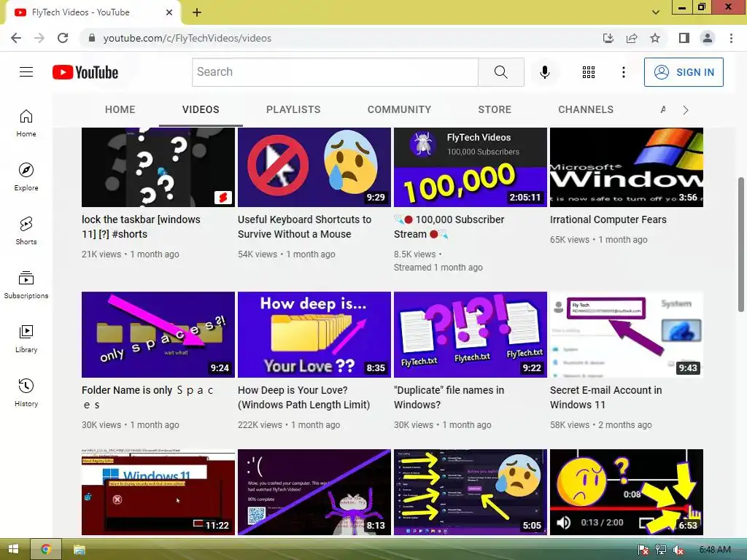Click the 11:22 Windows 11 error thumbnail

(x=158, y=492)
